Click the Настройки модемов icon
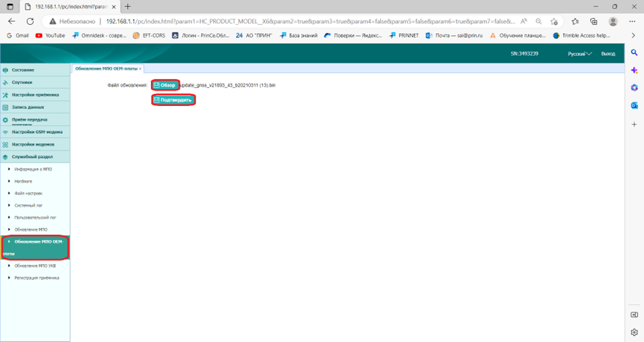 (x=5, y=144)
